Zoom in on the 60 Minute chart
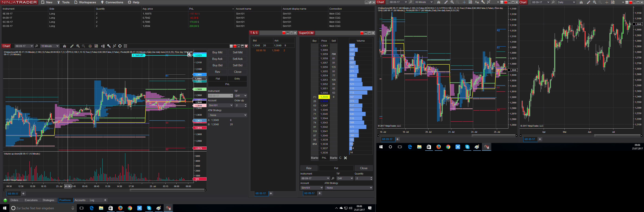 (452, 2)
